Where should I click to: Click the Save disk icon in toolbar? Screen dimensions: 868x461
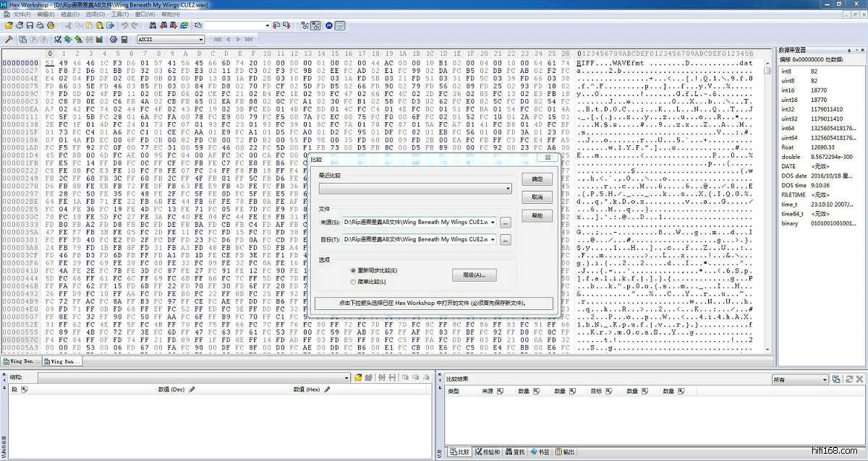click(30, 25)
